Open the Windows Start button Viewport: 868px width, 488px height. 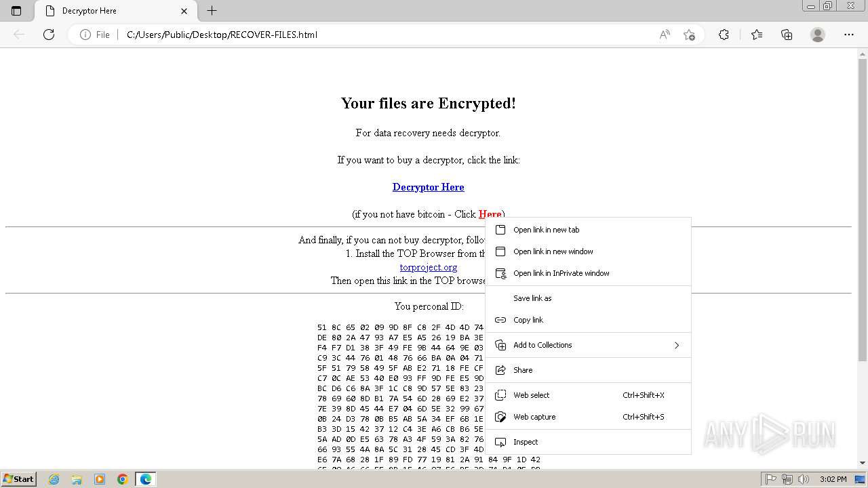click(18, 479)
